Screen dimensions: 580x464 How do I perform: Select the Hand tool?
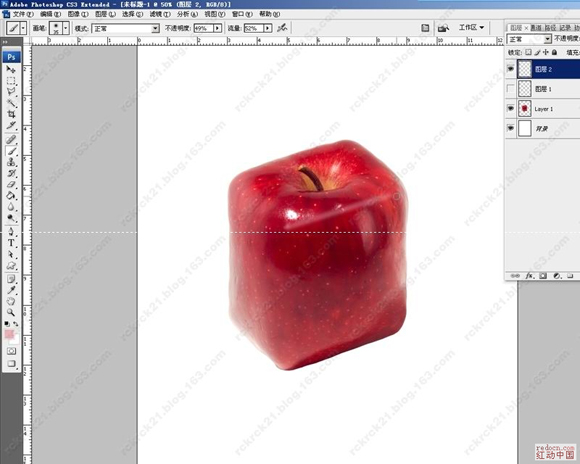click(x=11, y=301)
